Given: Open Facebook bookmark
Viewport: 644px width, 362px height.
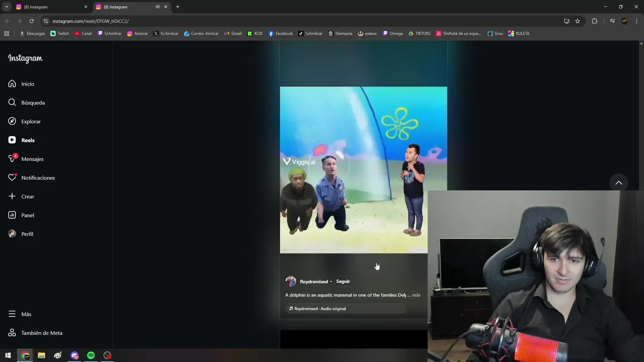Looking at the screenshot, I should click(x=280, y=34).
